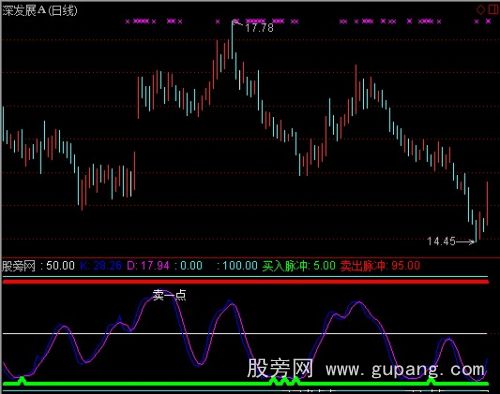Screen dimensions: 500x394
Task: Click the magenta D: 17.94 value
Action: (x=148, y=266)
